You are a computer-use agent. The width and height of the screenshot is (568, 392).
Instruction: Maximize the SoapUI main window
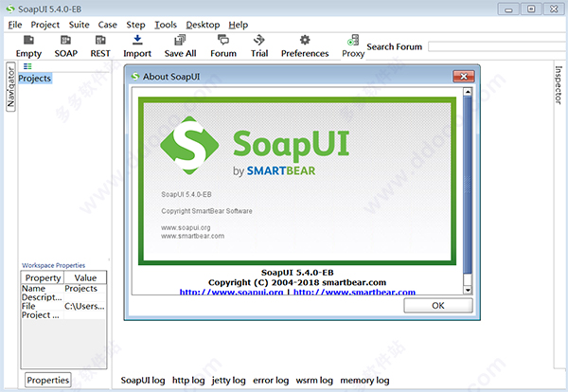pos(531,9)
